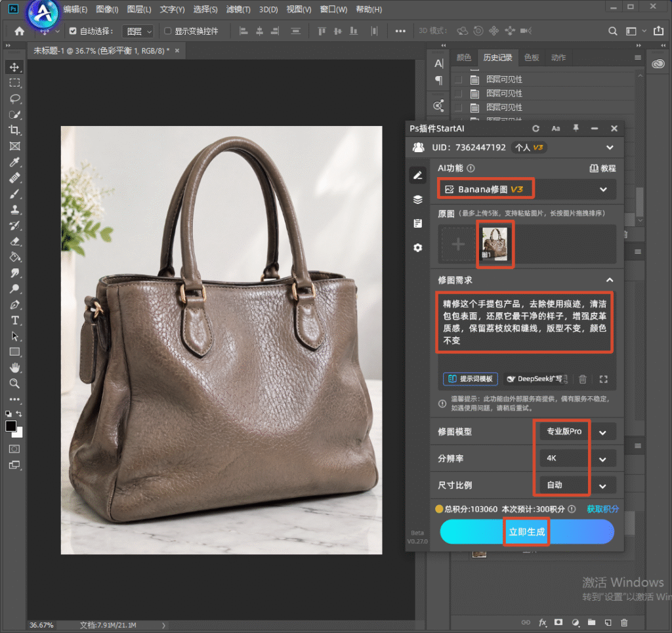Switch to the 颜色 panel tab
The image size is (672, 633).
[x=464, y=57]
